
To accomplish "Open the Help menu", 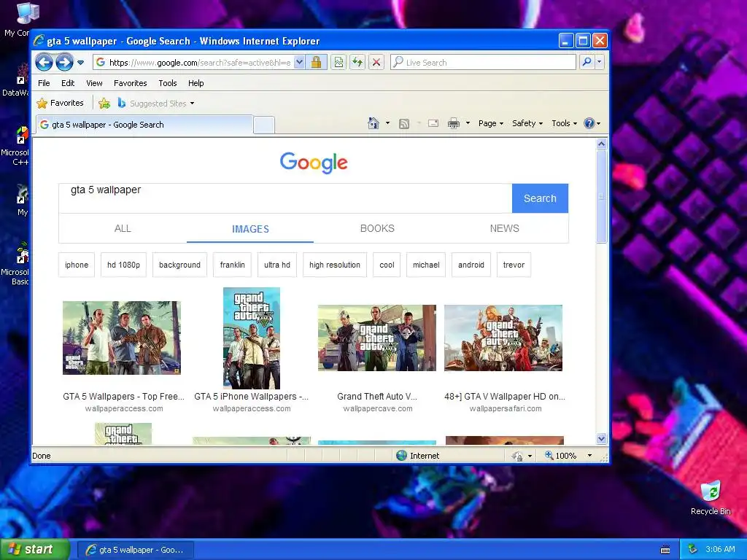I will 196,83.
